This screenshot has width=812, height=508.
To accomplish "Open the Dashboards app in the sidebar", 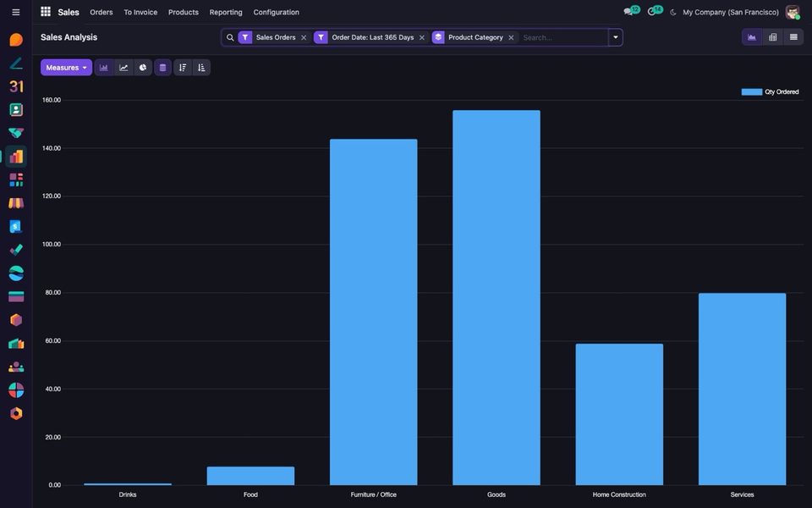I will click(x=16, y=179).
